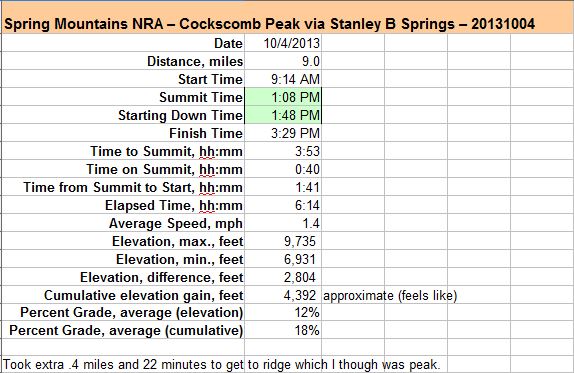Click the Date value 10/4/2013 cell
This screenshot has height=373, width=574.
[x=283, y=43]
